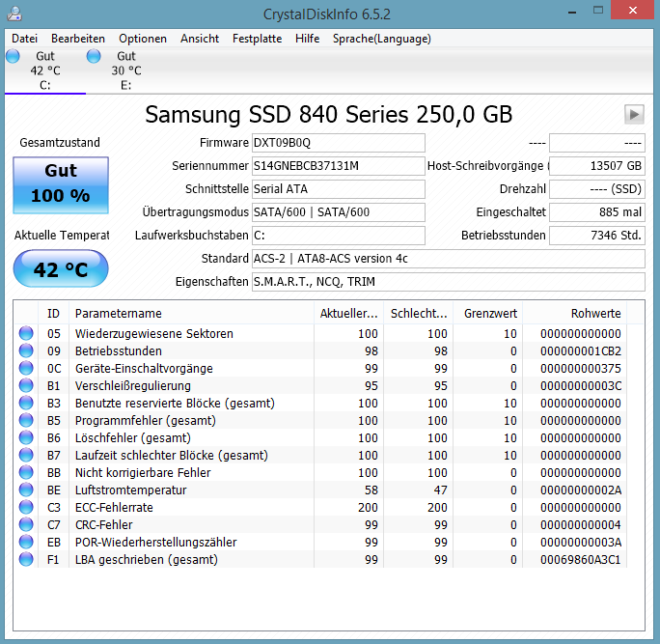Click the Firmware field DXT09B0Q

click(339, 143)
